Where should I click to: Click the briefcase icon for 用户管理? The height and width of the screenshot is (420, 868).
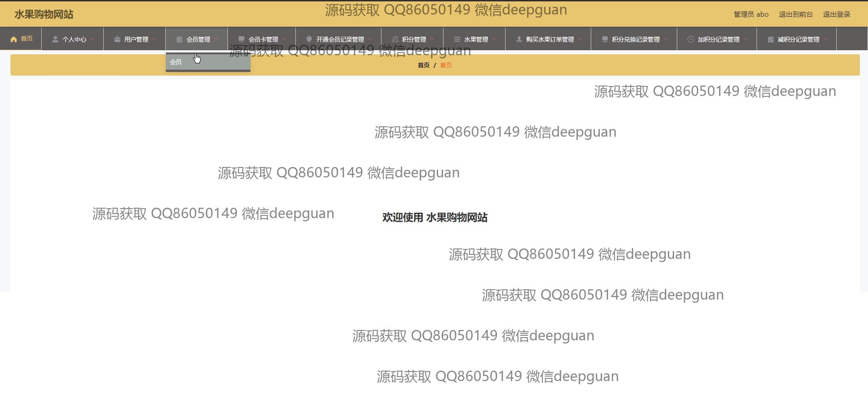(117, 39)
